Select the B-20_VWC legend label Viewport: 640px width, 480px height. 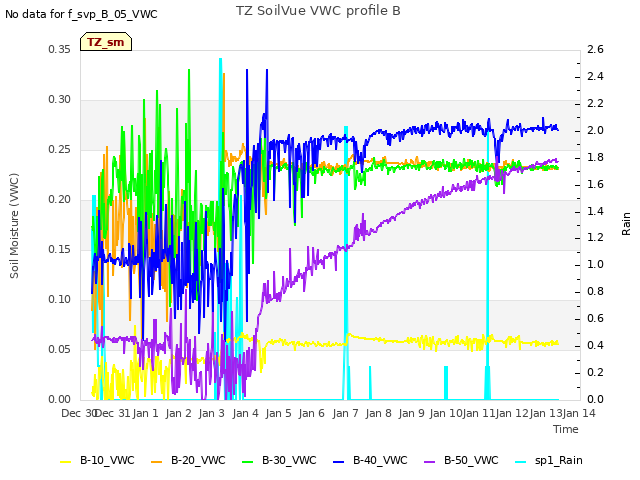point(198,460)
